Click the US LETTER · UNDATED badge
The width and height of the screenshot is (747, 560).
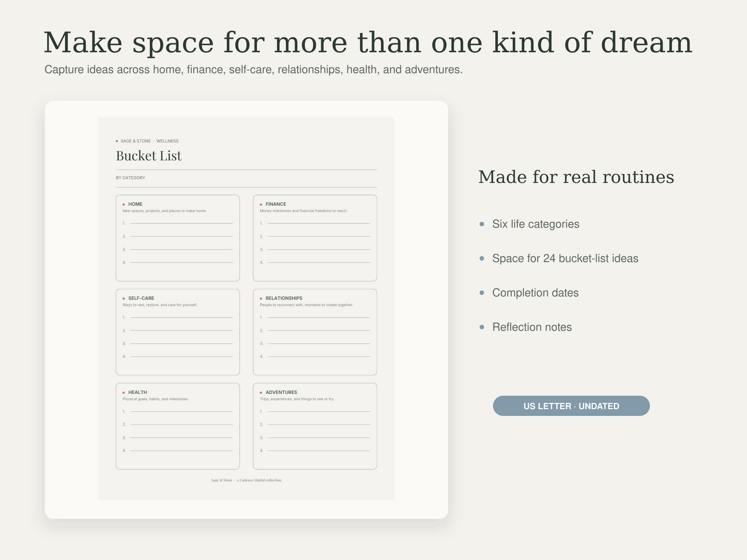[x=571, y=406]
